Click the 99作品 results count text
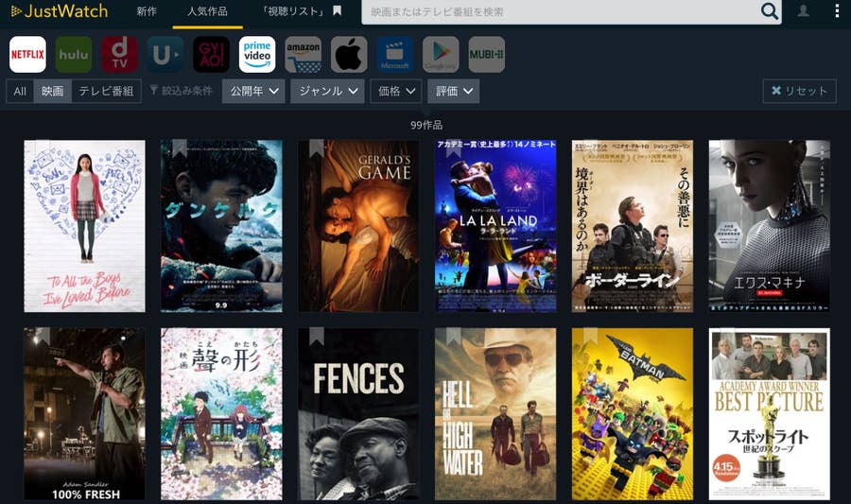This screenshot has height=504, width=851. click(x=426, y=125)
